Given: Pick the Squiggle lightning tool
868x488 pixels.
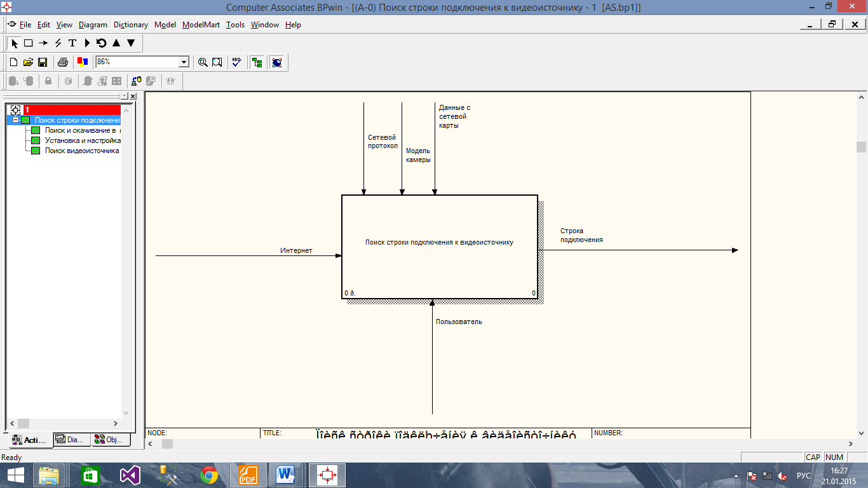Looking at the screenshot, I should [58, 43].
